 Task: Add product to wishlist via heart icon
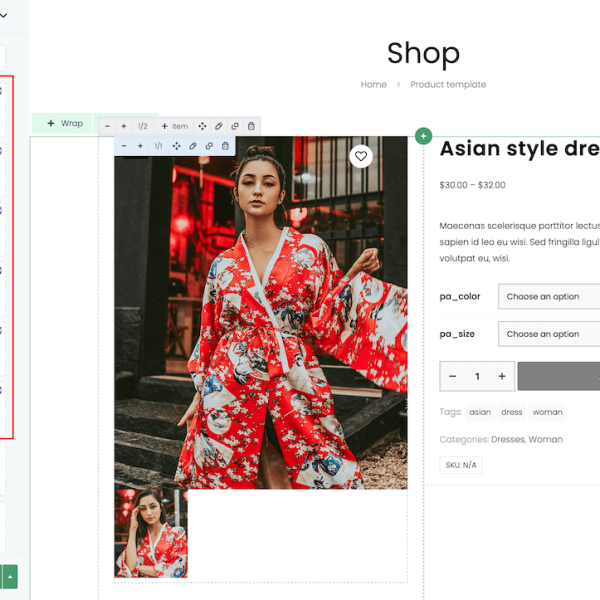(x=361, y=156)
